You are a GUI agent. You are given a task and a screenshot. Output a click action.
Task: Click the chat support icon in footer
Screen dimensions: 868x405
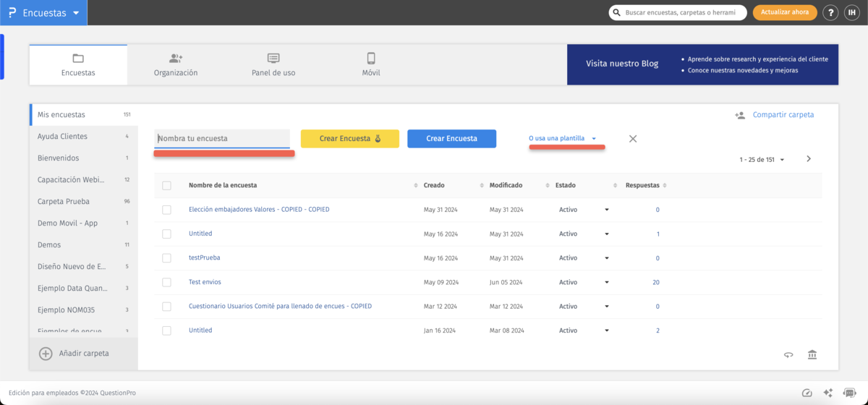pyautogui.click(x=849, y=393)
